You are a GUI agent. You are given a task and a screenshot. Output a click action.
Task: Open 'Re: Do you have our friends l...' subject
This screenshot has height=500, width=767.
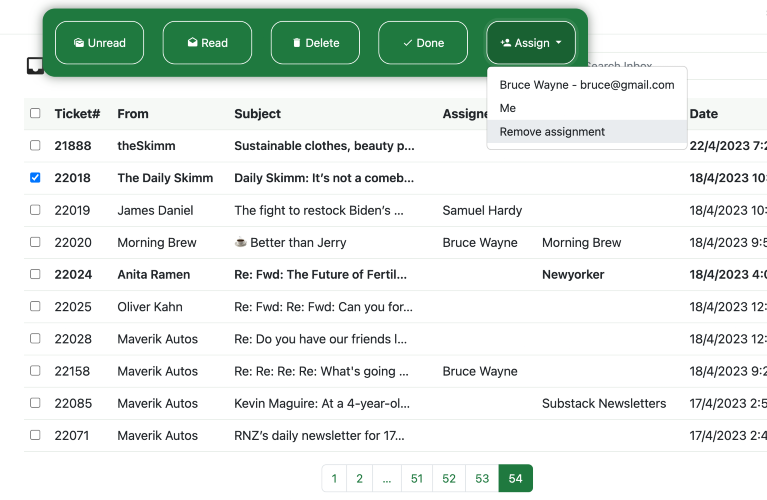pos(320,339)
